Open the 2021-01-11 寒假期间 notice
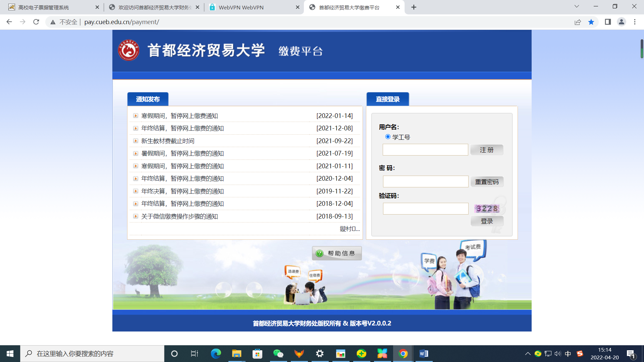The image size is (644, 362). pyautogui.click(x=182, y=166)
